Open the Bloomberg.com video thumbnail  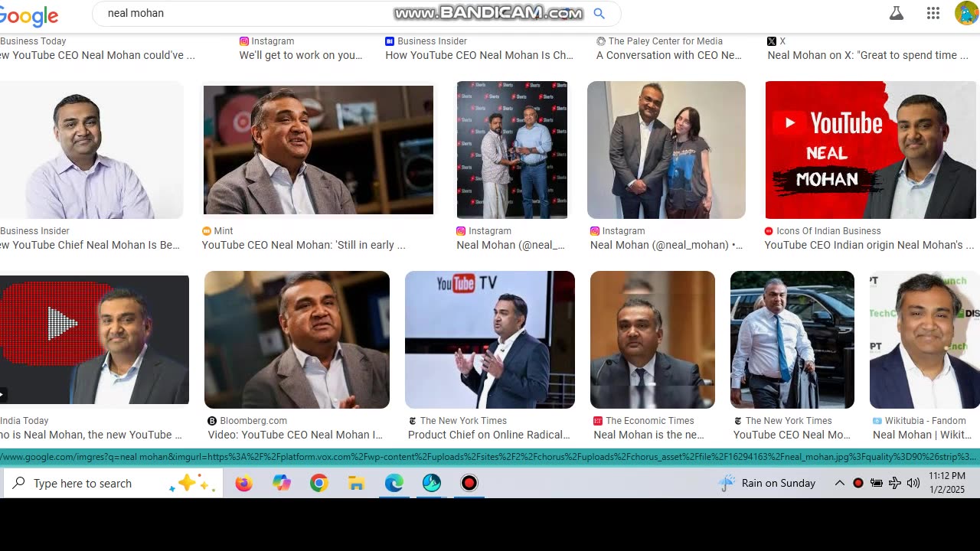tap(297, 340)
